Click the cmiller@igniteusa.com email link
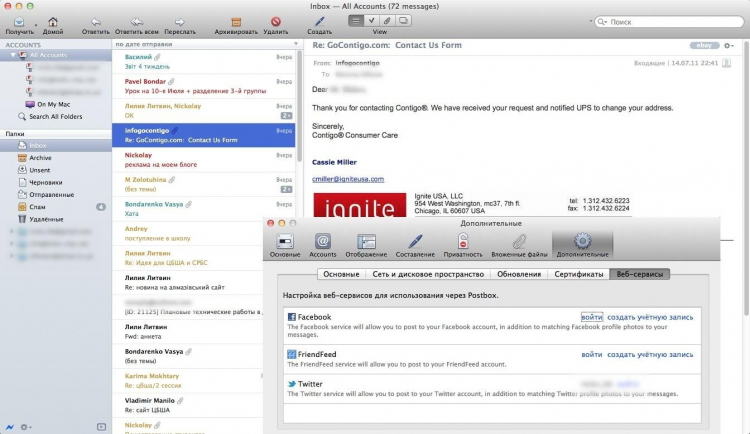 (348, 179)
